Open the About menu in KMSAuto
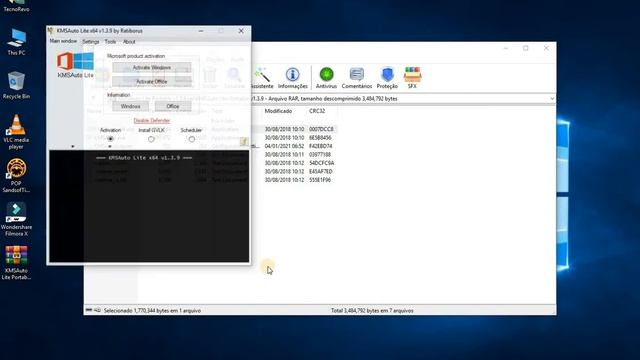 click(129, 42)
